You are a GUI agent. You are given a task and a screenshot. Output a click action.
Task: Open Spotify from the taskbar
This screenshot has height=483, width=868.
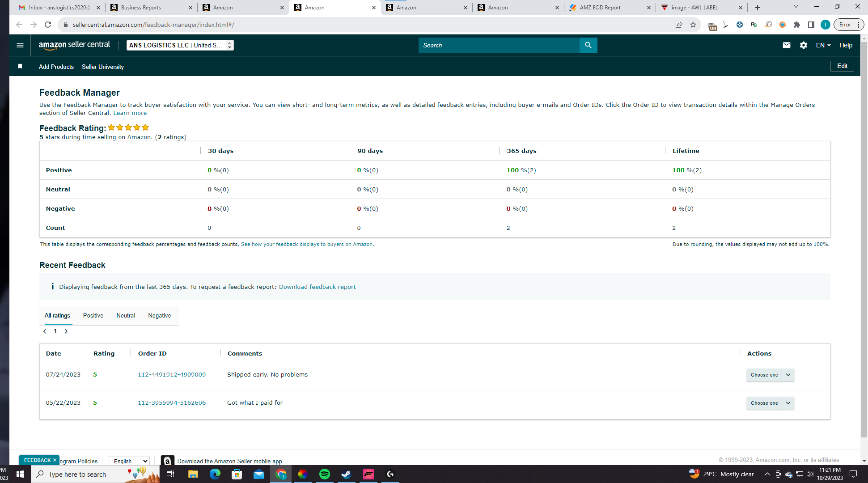coord(325,474)
